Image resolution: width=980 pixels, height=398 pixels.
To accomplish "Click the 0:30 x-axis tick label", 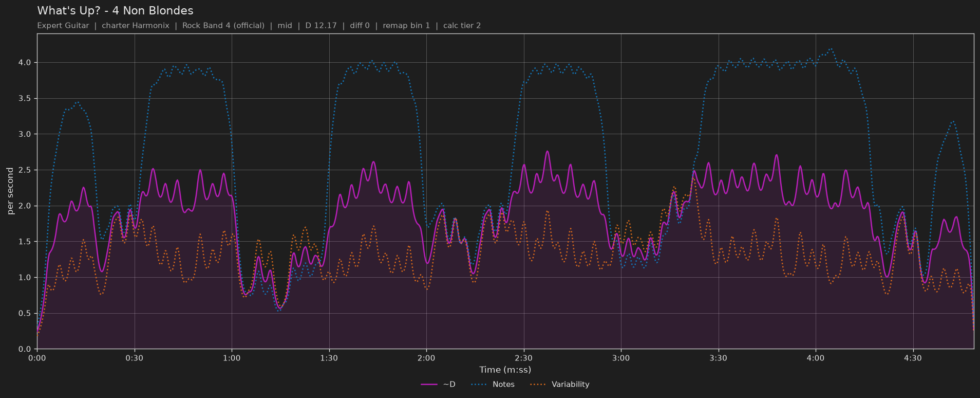I will point(135,358).
